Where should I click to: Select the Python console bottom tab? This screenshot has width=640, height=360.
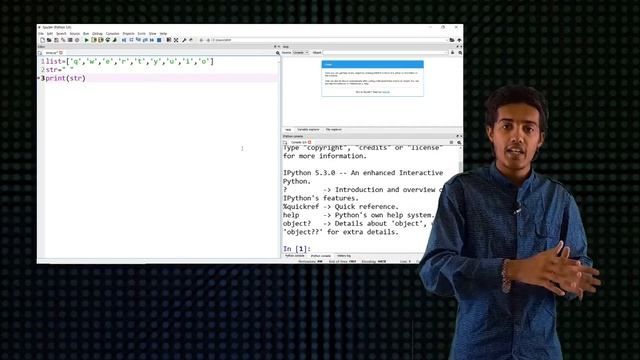click(x=295, y=256)
